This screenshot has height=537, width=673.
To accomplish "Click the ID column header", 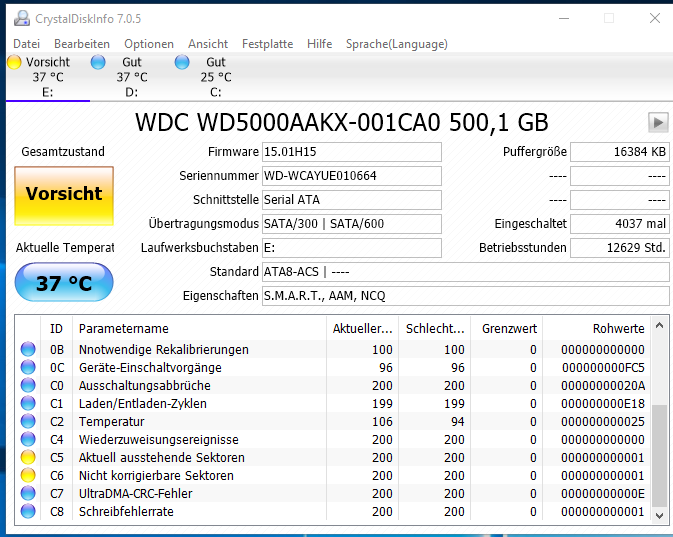I will pos(56,329).
